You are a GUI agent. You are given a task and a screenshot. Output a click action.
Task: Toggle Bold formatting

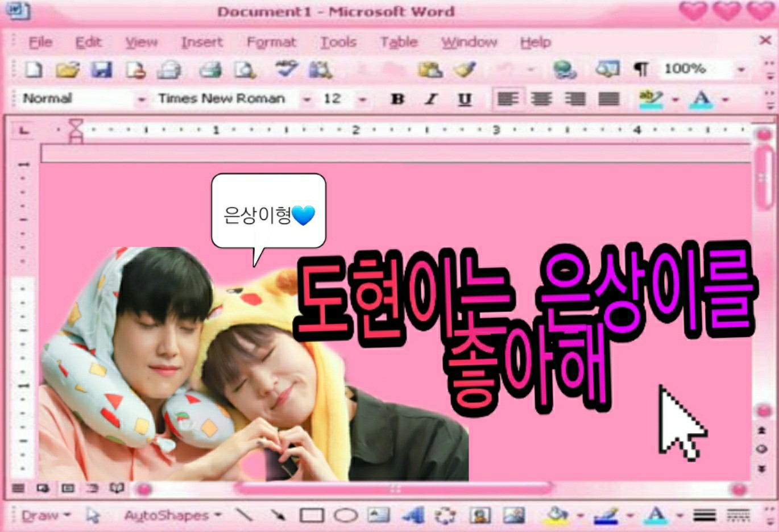click(x=397, y=99)
